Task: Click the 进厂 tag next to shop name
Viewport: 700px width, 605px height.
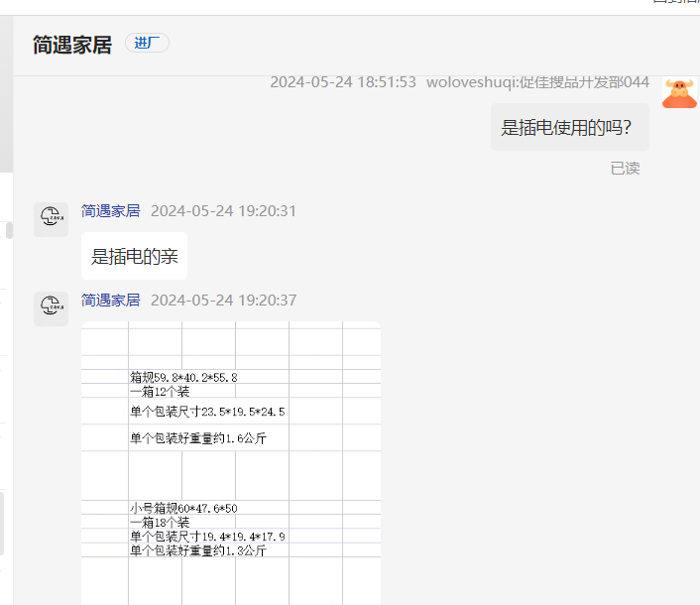Action: tap(147, 43)
